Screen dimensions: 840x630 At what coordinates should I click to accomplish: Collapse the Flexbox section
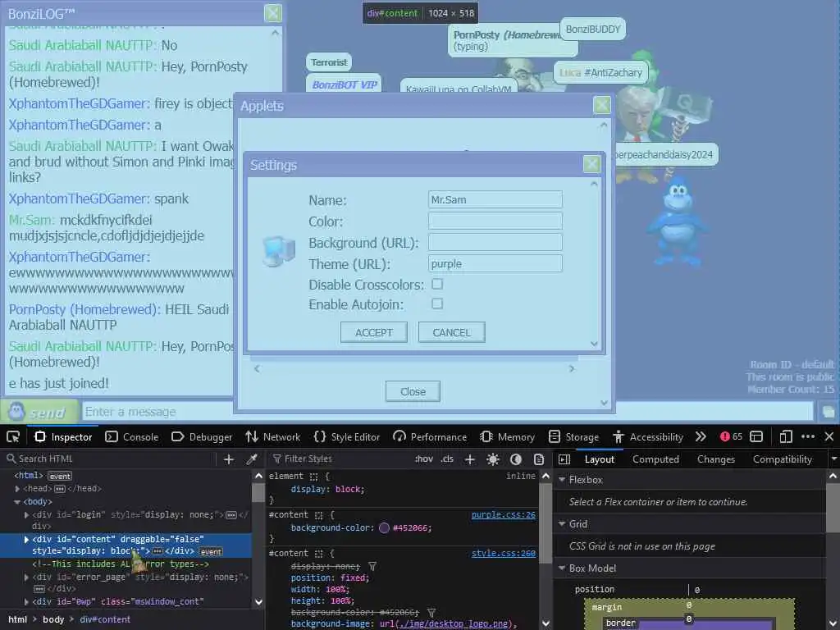point(562,479)
